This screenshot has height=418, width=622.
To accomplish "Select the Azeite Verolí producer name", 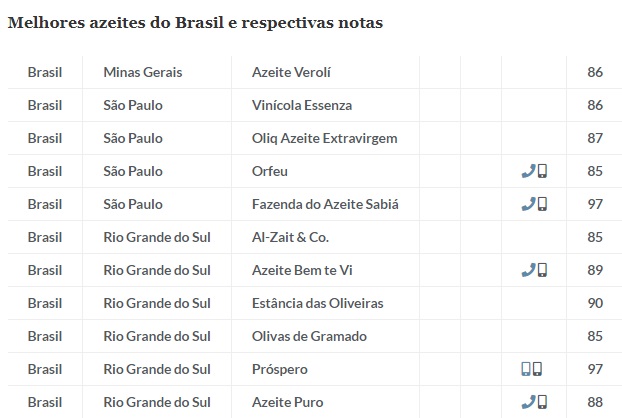I will coord(291,72).
